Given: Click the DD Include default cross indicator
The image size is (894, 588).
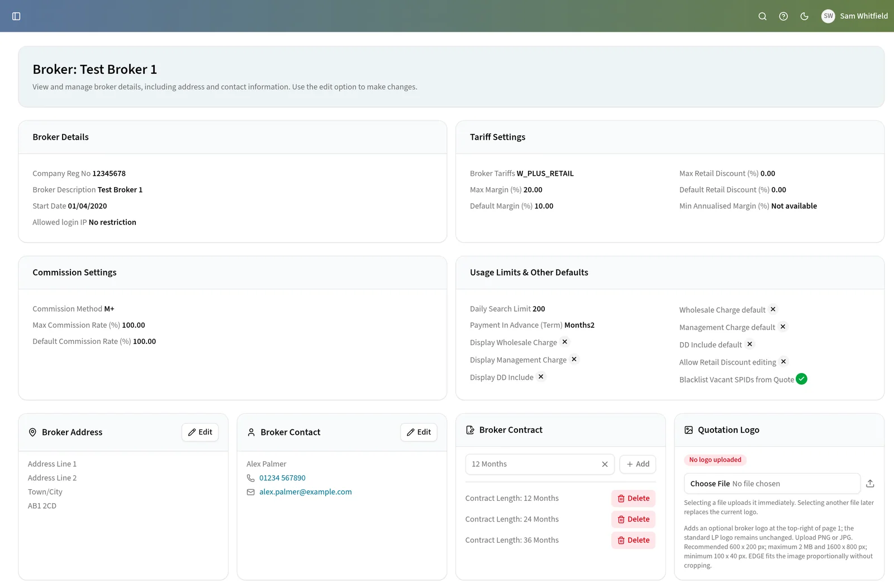Looking at the screenshot, I should click(750, 344).
